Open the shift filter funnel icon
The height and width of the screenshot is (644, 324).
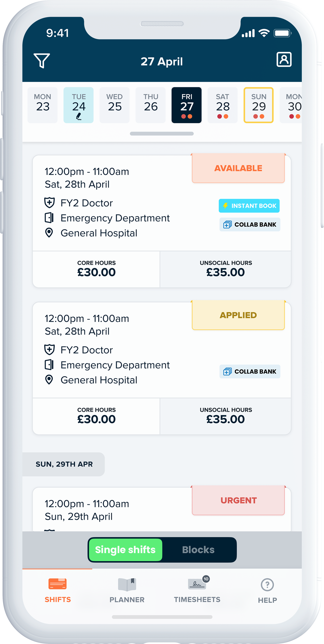point(42,60)
